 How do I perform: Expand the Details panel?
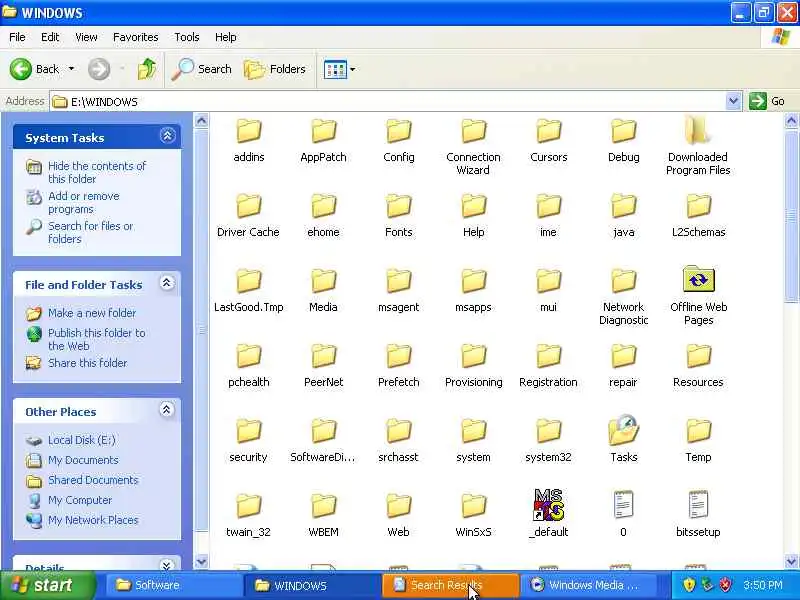point(166,565)
